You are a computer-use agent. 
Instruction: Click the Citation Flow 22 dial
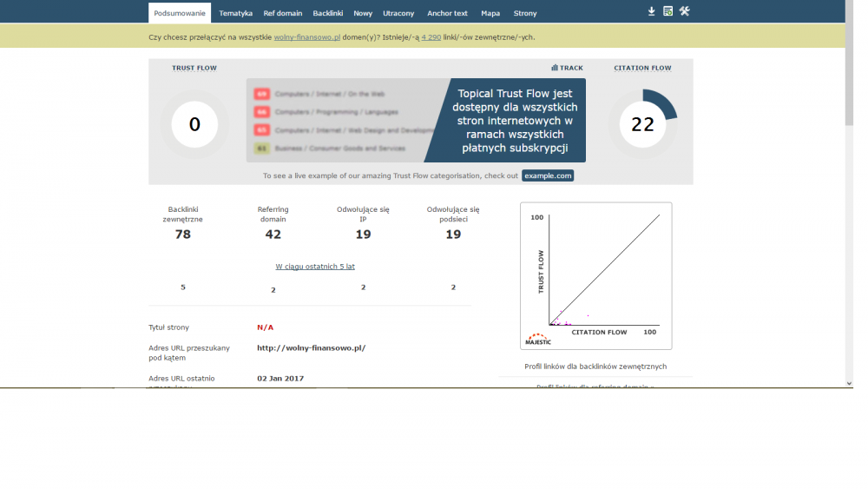(642, 124)
